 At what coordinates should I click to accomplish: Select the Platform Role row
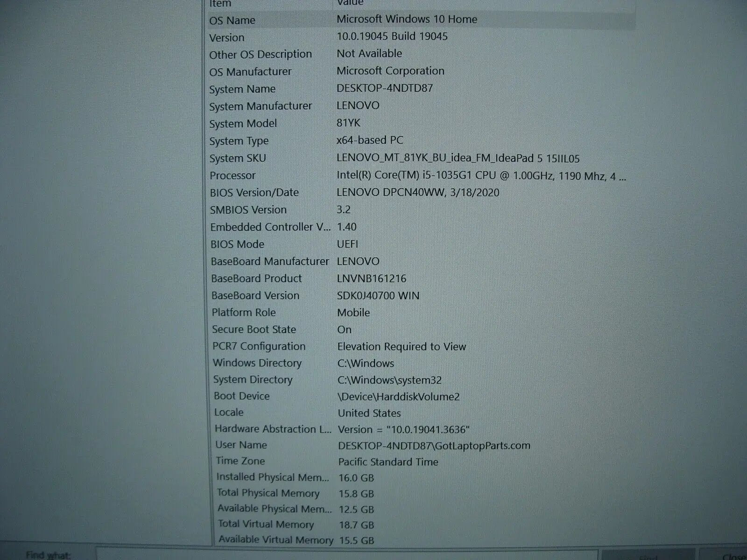pos(420,313)
